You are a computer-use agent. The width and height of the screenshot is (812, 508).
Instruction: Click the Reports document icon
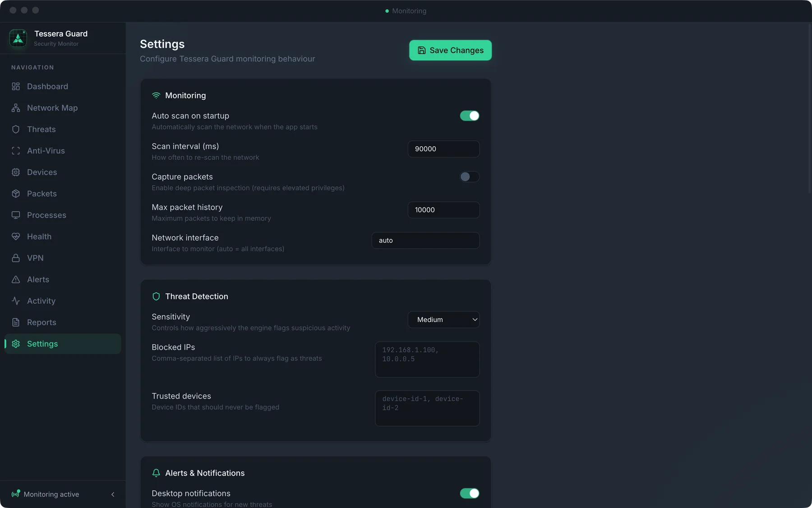tap(16, 322)
